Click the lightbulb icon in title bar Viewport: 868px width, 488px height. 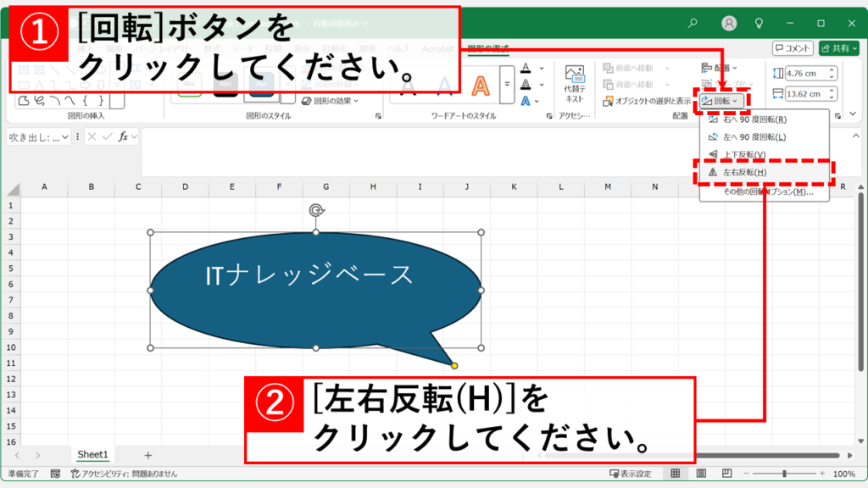(x=759, y=24)
